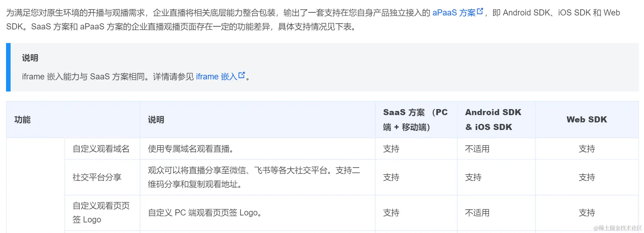
Task: Click 不适用 in 页签 Logo row
Action: 477,213
